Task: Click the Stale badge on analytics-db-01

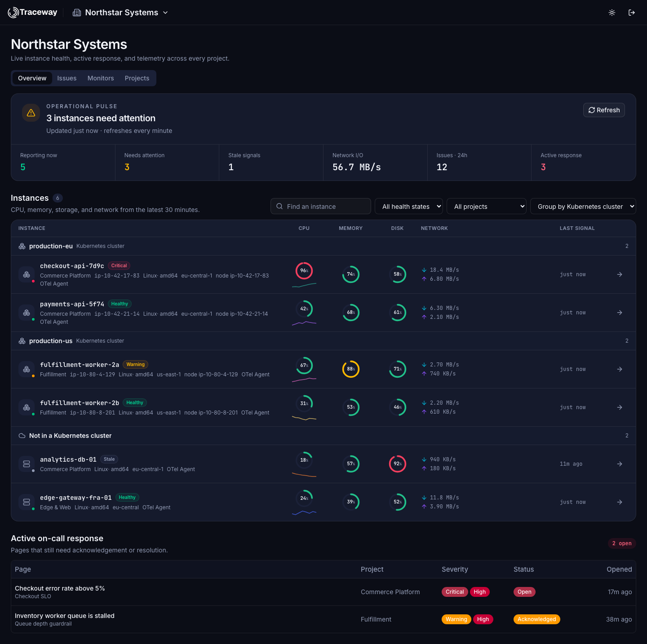Action: click(x=109, y=459)
